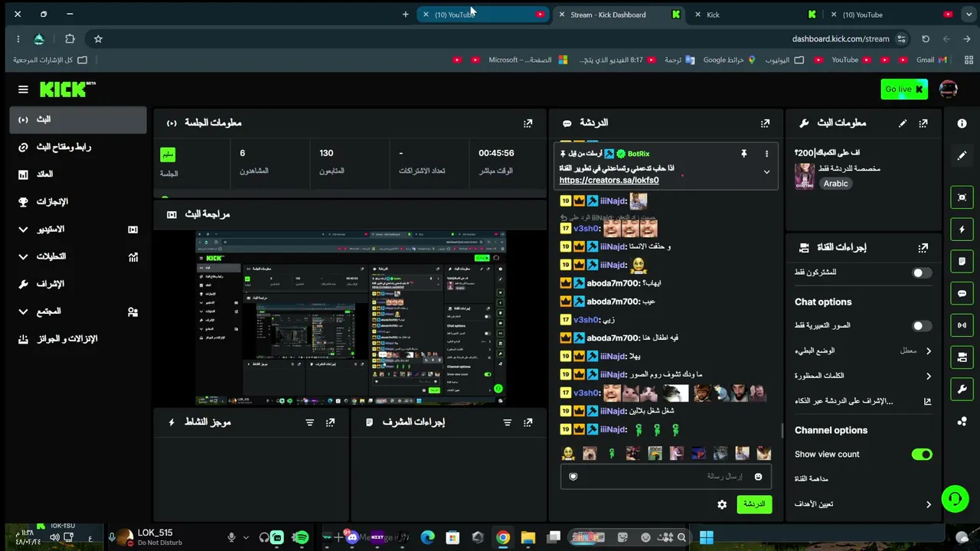Viewport: 980px width, 551px height.
Task: Select the Arabic language chip
Action: (x=835, y=184)
